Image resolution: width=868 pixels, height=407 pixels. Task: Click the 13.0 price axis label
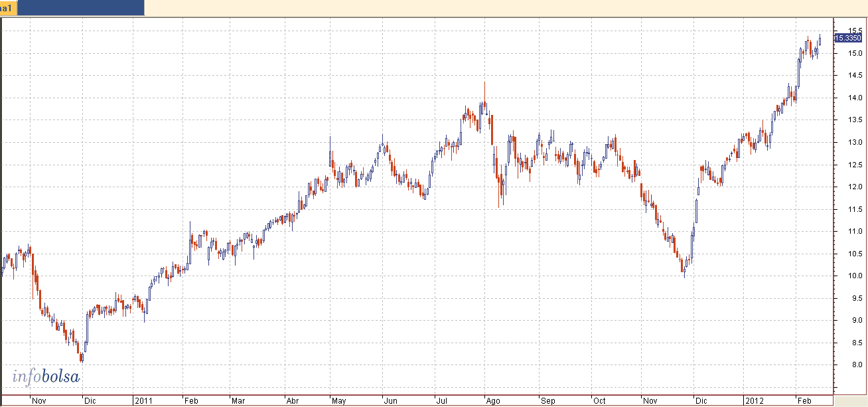855,142
